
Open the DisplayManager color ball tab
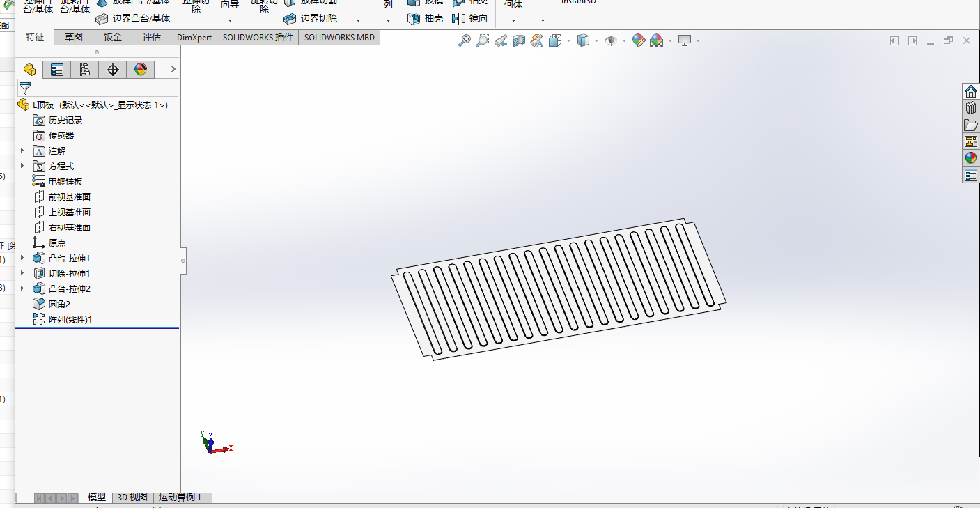tap(141, 70)
